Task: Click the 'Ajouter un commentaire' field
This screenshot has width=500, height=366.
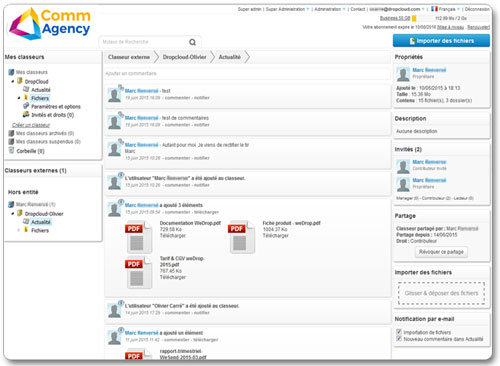Action: (x=247, y=73)
